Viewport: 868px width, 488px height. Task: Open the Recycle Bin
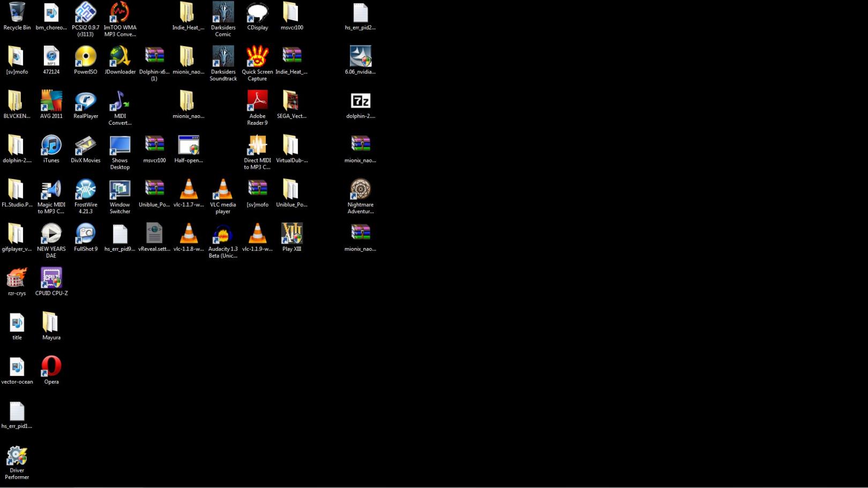pos(17,12)
